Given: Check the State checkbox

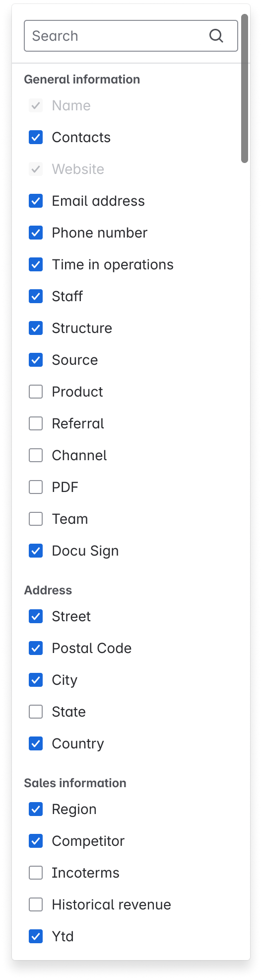Looking at the screenshot, I should tap(36, 712).
